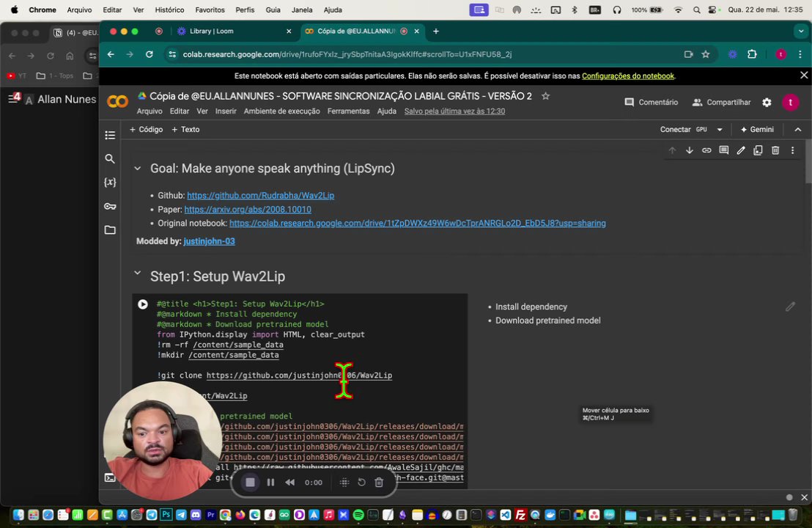
Task: Open the Inserir menu in Colab
Action: [226, 111]
